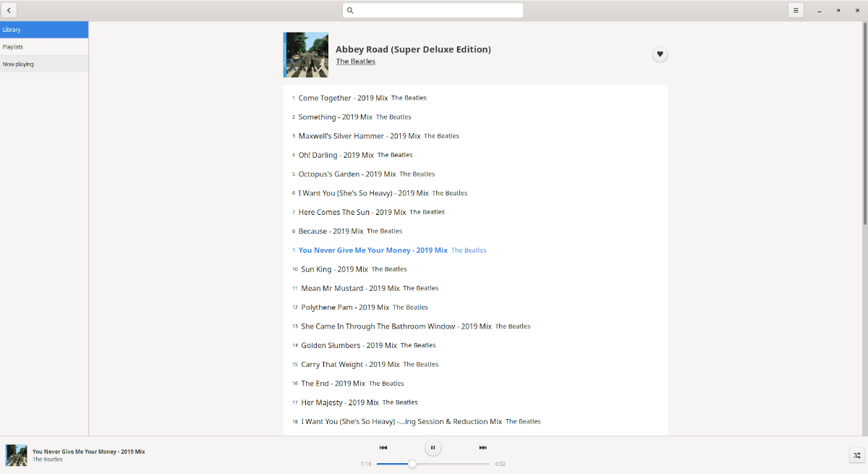Click the search magnifier icon

[x=350, y=10]
